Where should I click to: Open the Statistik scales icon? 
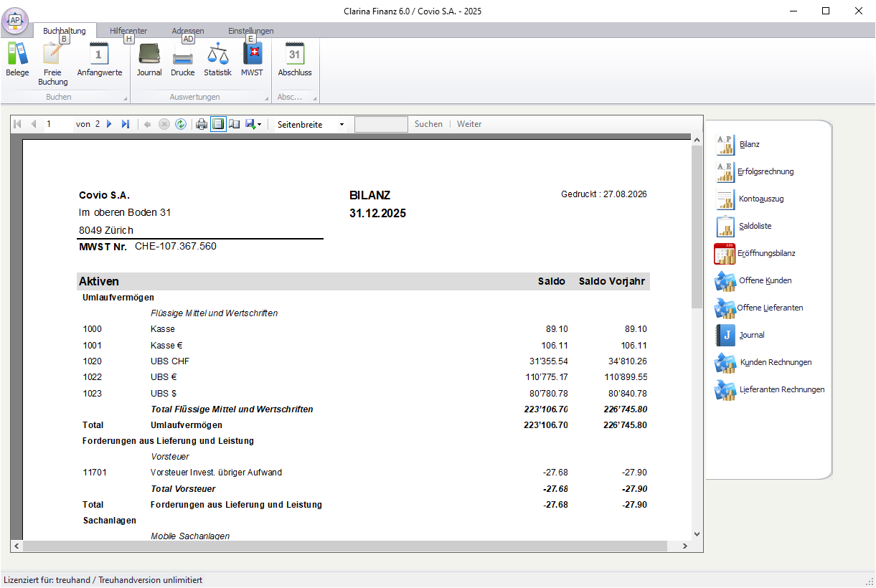[217, 60]
